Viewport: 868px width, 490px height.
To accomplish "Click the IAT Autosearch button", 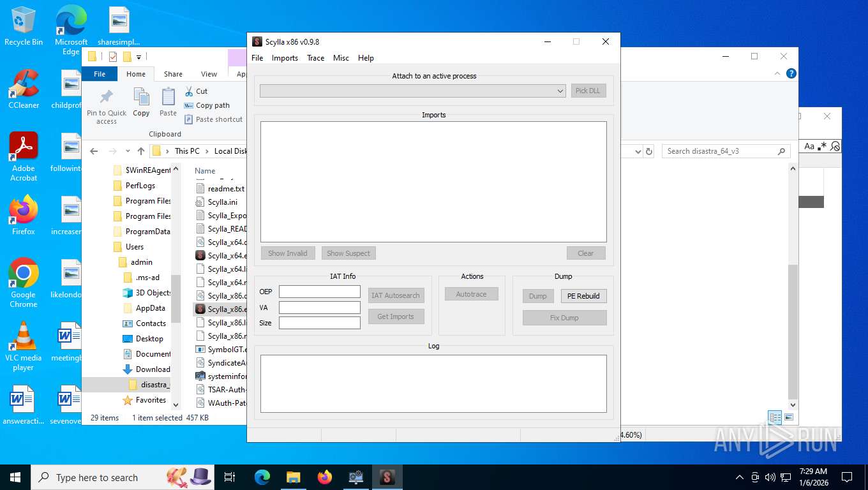I will (x=396, y=295).
